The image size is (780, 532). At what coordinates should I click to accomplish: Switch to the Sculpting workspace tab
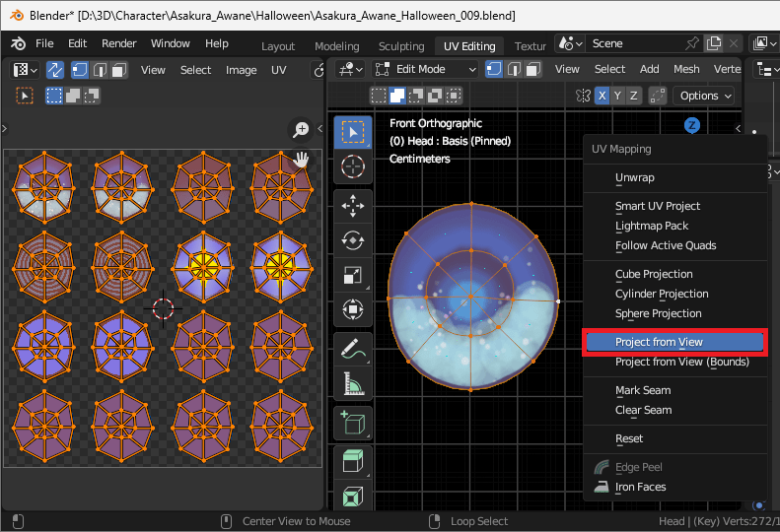(x=401, y=46)
